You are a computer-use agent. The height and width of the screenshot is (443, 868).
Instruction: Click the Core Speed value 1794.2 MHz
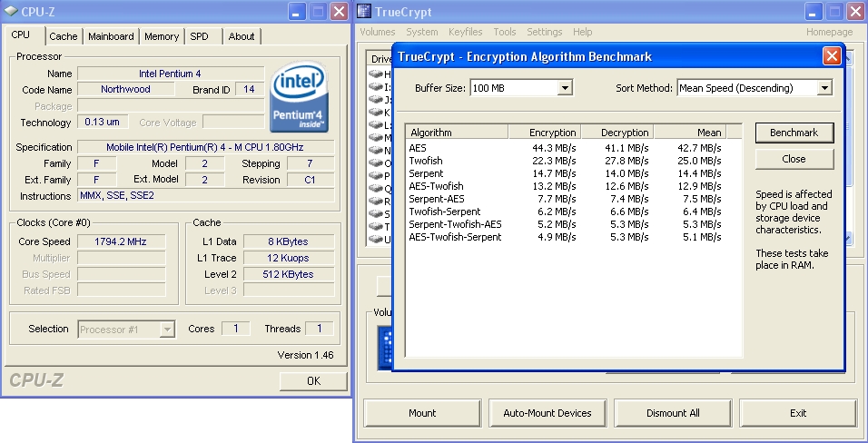coord(122,241)
